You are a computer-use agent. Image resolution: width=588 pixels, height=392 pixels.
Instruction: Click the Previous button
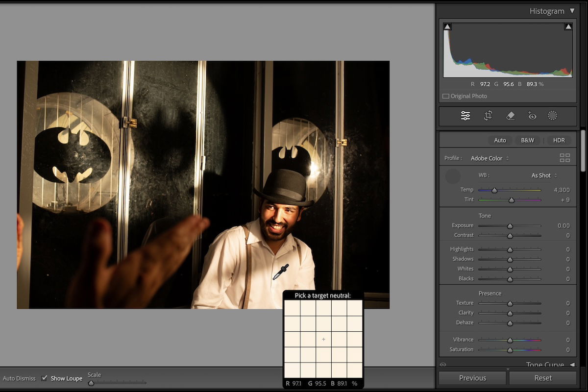pyautogui.click(x=472, y=378)
